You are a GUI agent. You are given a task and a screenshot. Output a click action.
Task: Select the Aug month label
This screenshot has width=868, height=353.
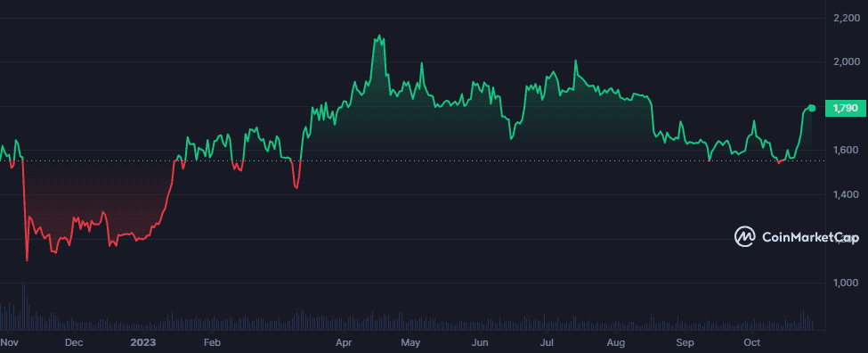616,342
